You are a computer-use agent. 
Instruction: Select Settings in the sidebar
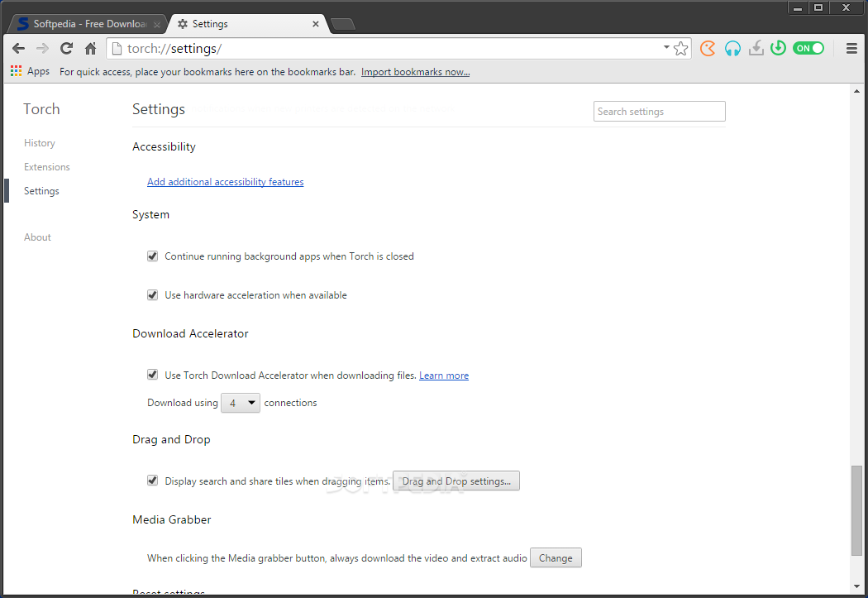point(41,191)
